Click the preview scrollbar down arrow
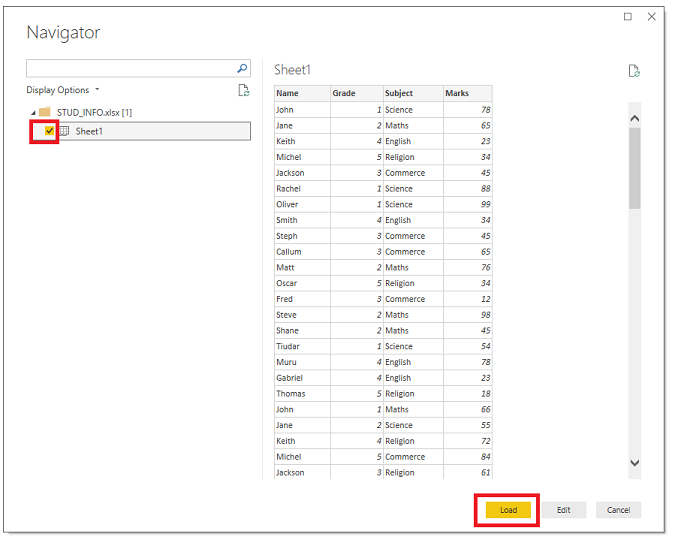Screen dimensions: 678x543 (635, 463)
